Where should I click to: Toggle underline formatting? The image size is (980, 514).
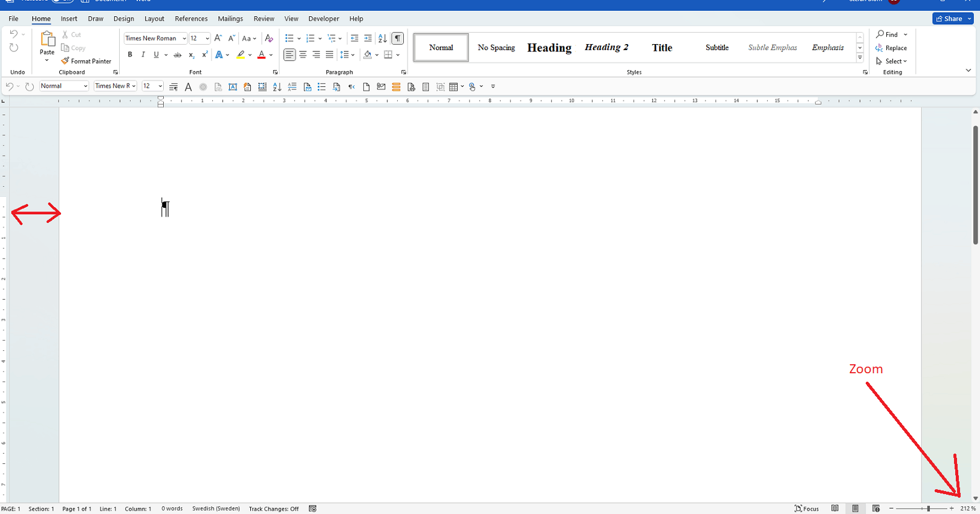156,55
